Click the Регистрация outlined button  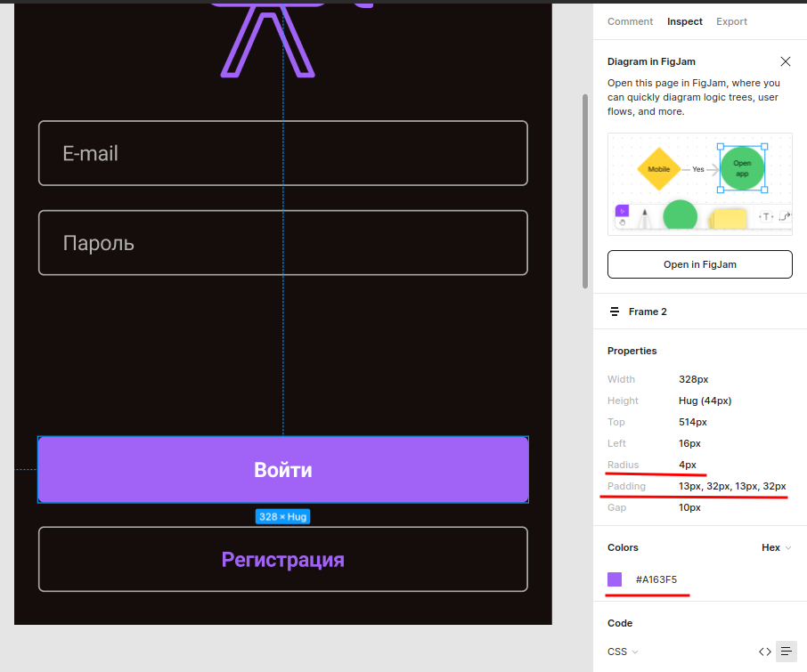click(283, 560)
